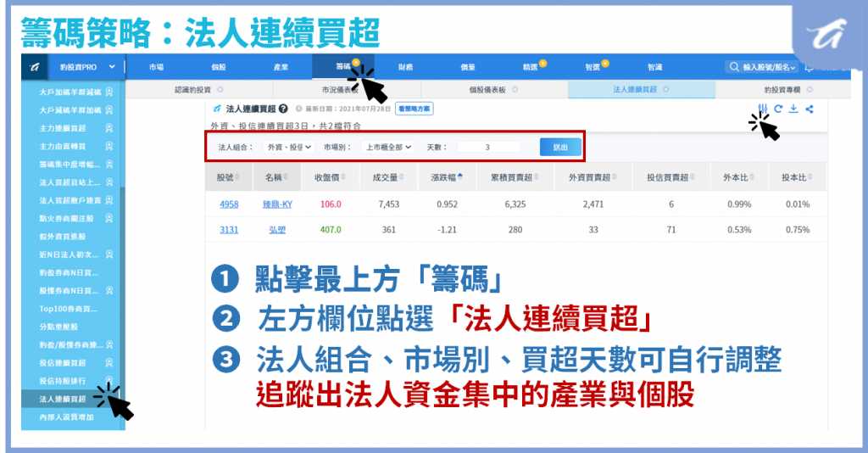Open the 財務 menu
868x453 pixels.
pyautogui.click(x=406, y=67)
